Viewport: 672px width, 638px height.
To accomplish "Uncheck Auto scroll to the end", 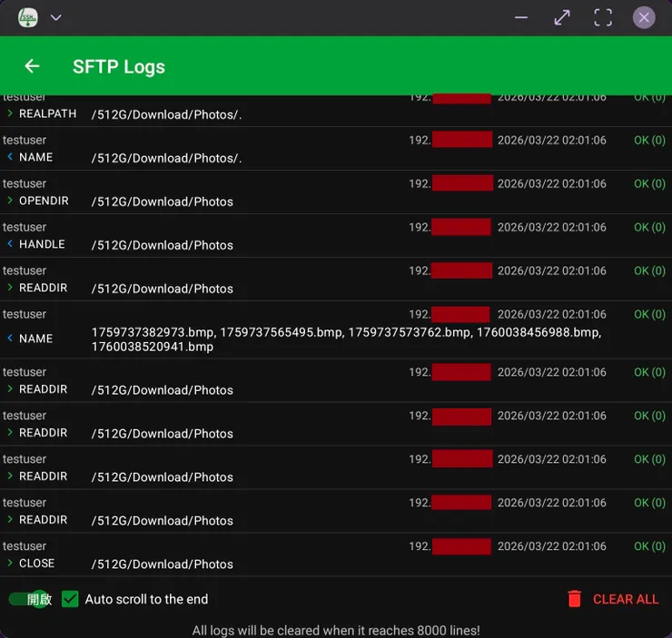I will (x=70, y=599).
